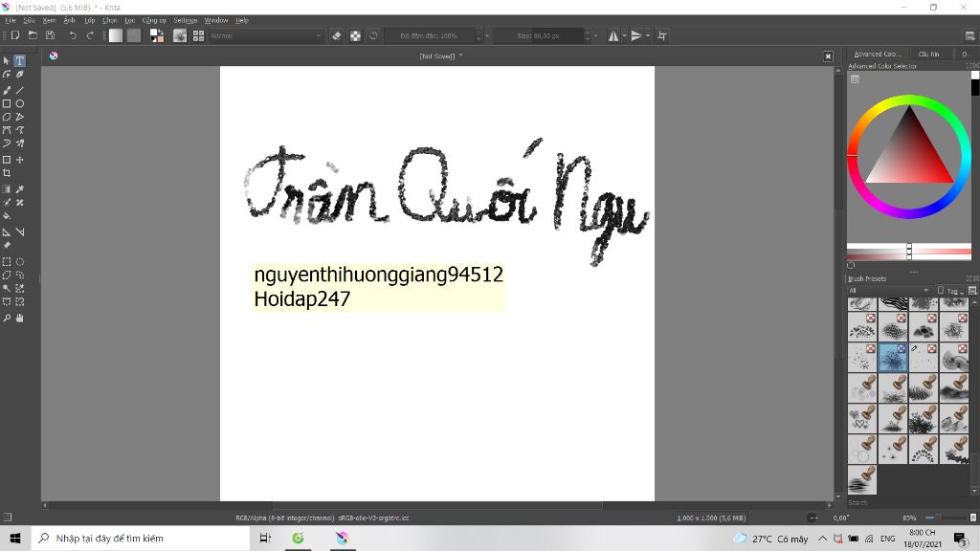Create a new document from the toolbar
This screenshot has width=980, height=551.
[x=15, y=35]
